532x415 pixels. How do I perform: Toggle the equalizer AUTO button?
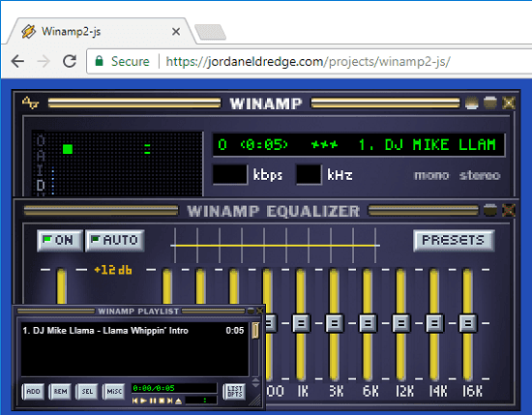pos(115,241)
